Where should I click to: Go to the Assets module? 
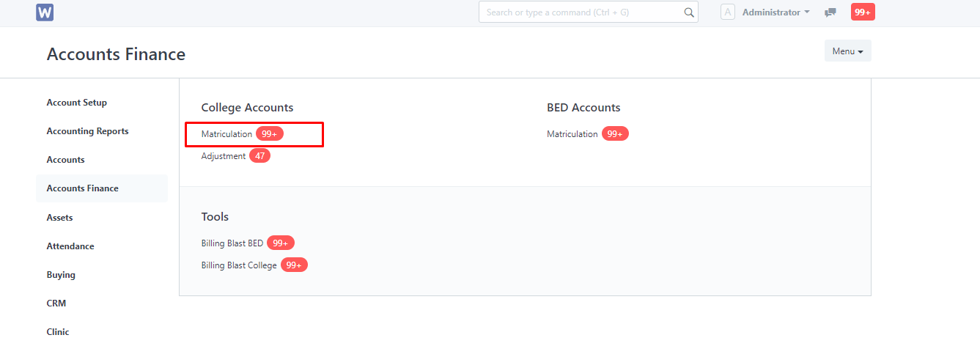59,218
